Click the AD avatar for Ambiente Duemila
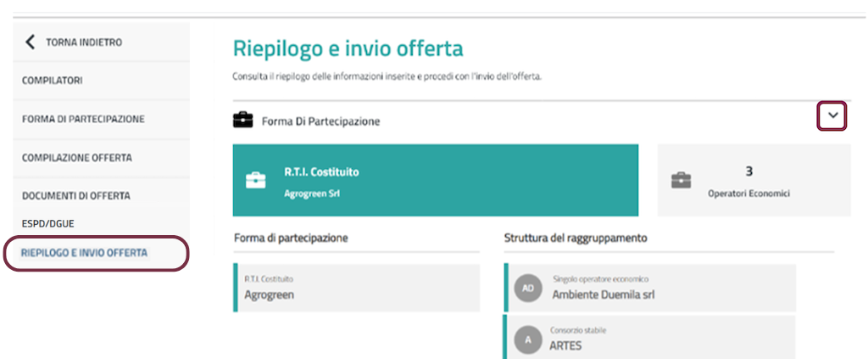 [x=527, y=288]
